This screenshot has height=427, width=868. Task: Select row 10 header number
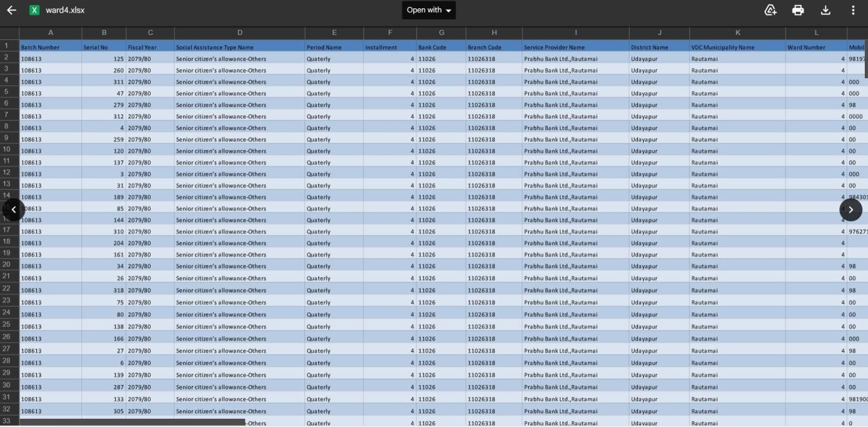6,149
